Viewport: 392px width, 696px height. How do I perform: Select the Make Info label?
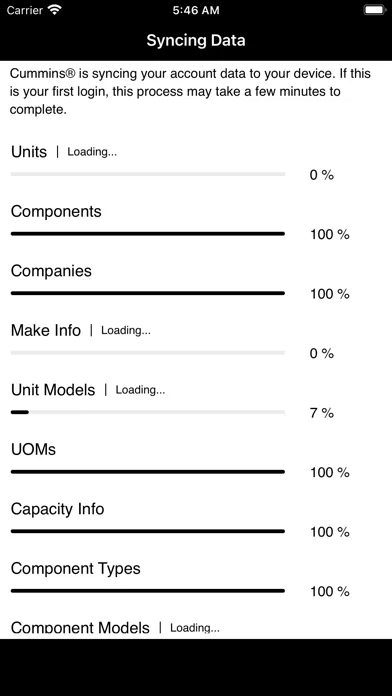point(46,330)
